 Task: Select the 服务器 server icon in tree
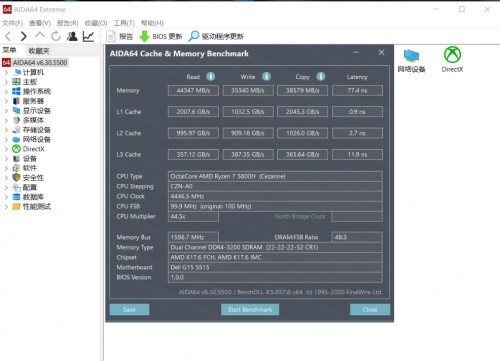pyautogui.click(x=16, y=101)
